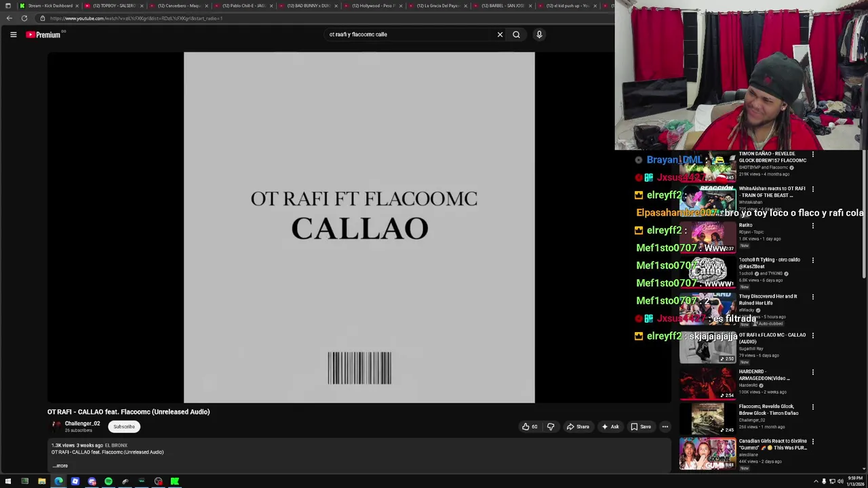This screenshot has height=488, width=868.
Task: Start voice search with the microphone
Action: point(539,35)
